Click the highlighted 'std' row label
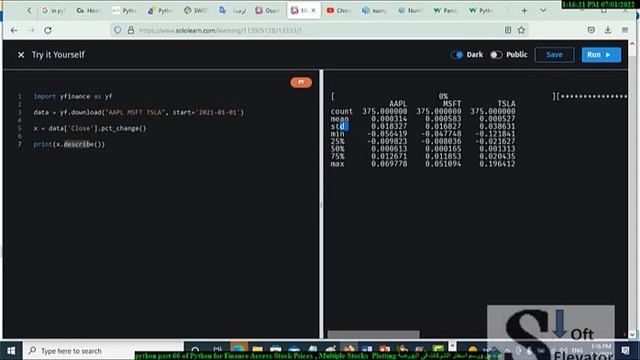This screenshot has width=640, height=360. pos(339,127)
